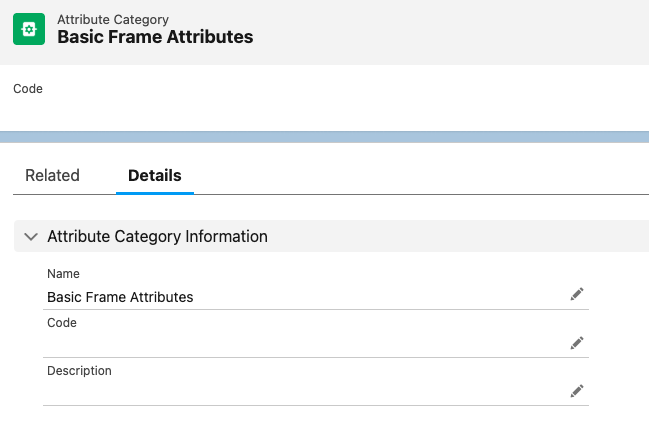Click the Attribute Category object label in header
Screen dimensions: 649x423
coord(113,19)
